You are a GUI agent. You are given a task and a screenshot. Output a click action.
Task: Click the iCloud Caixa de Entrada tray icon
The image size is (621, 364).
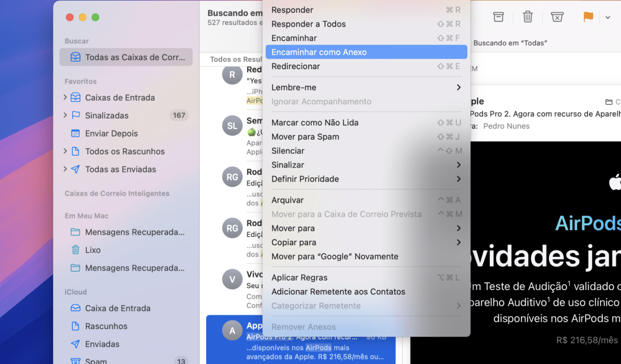(x=75, y=308)
